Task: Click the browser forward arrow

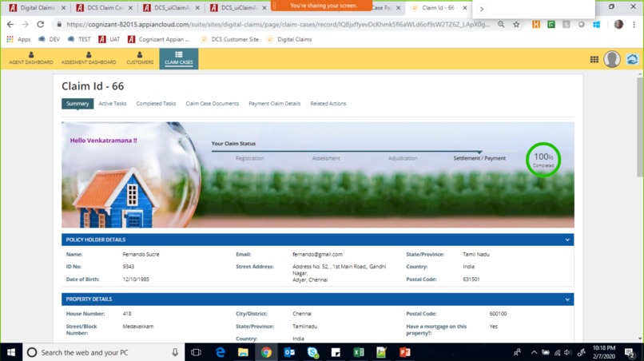Action: (26, 24)
